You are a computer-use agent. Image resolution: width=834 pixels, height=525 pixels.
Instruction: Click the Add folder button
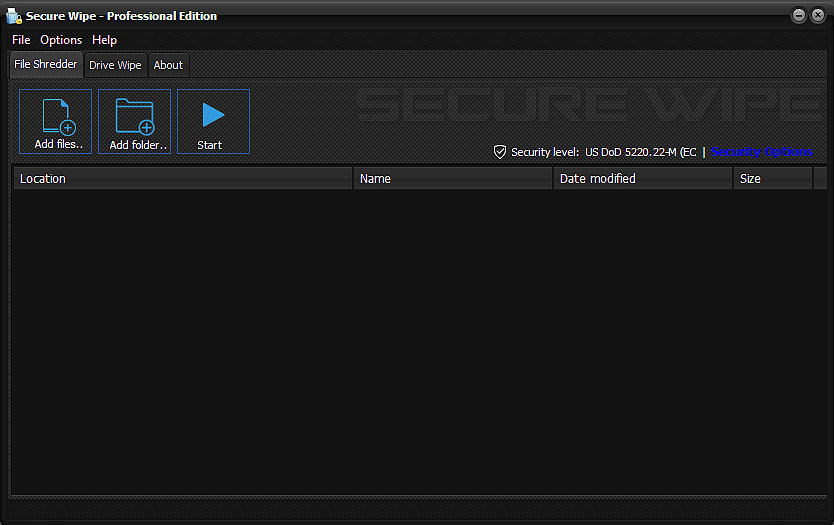coord(135,121)
